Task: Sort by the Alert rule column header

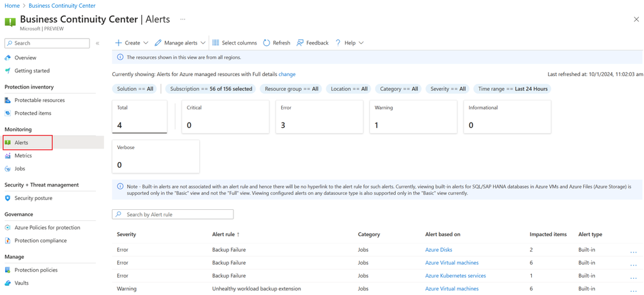Action: tap(226, 234)
